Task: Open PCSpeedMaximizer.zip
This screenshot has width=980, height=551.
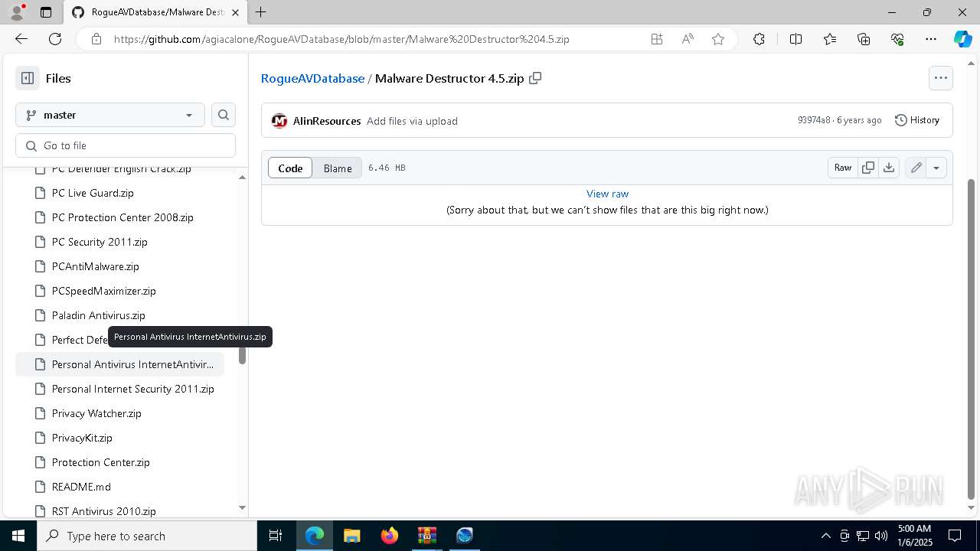Action: [x=119, y=291]
